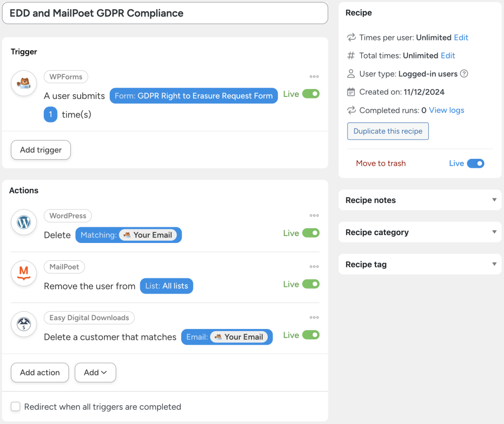This screenshot has width=504, height=424.
Task: Open View logs for completed runs
Action: point(446,110)
